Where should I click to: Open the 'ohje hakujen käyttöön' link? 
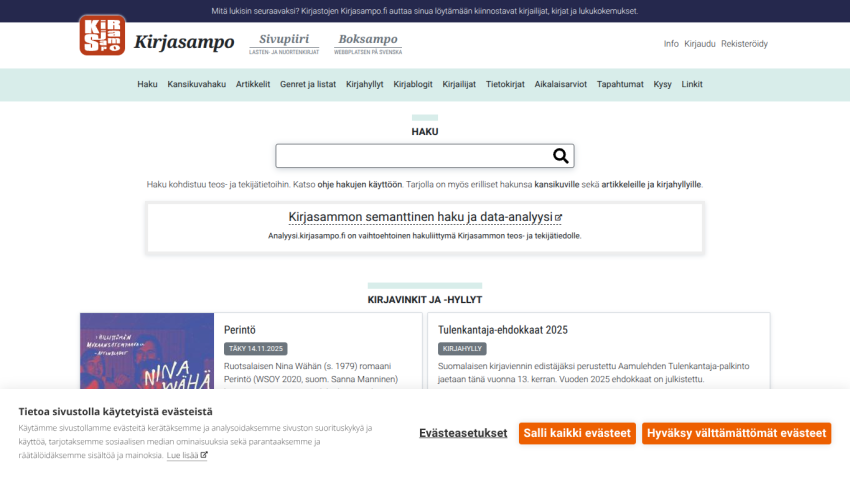click(x=360, y=184)
